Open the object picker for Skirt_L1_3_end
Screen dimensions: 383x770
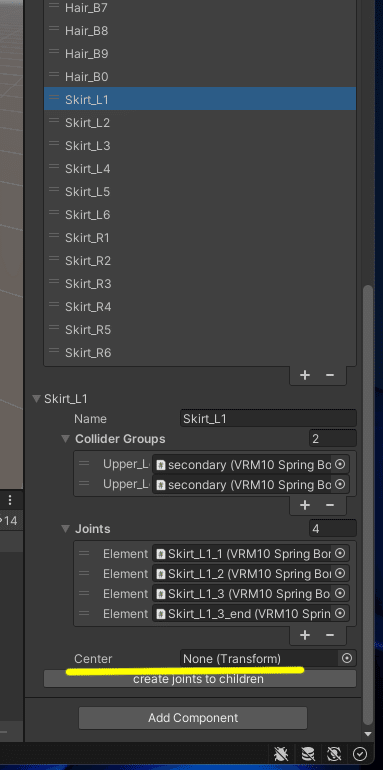(340, 613)
